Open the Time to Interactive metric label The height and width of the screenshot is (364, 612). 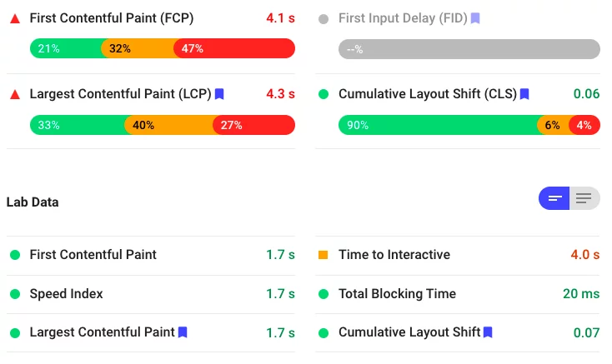(394, 255)
